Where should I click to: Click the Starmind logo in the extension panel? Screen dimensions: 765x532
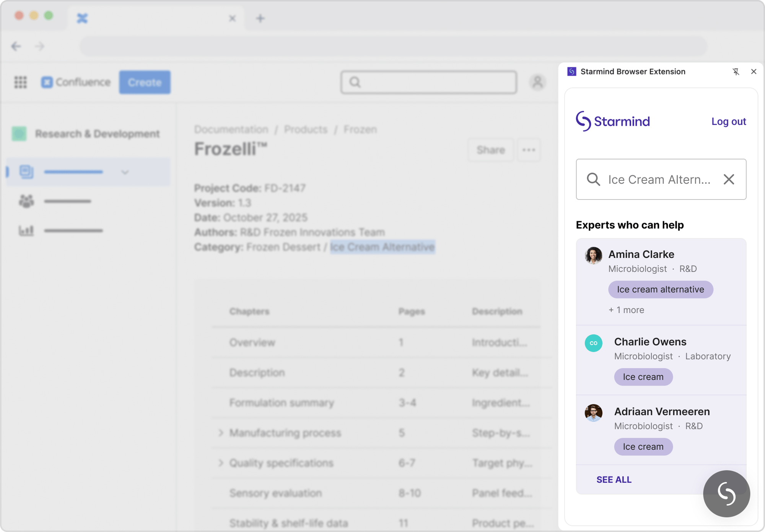[612, 121]
